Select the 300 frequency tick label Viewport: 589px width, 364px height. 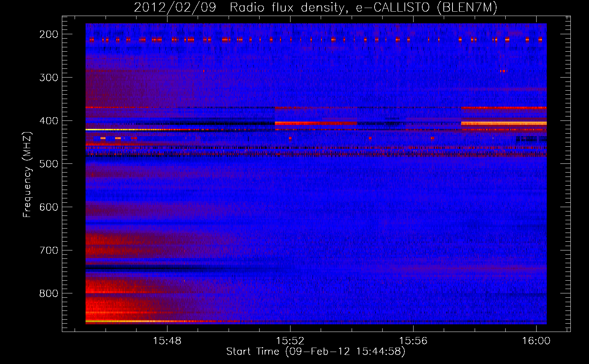pyautogui.click(x=49, y=78)
